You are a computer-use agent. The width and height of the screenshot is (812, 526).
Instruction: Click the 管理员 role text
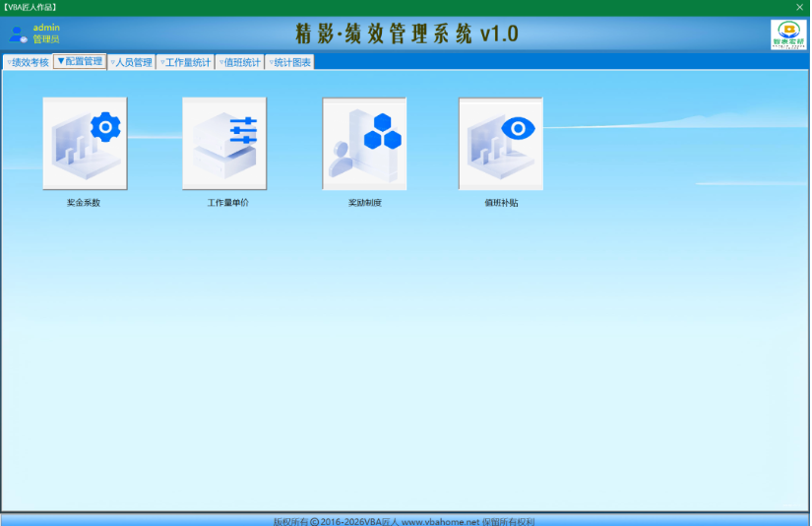click(x=46, y=38)
